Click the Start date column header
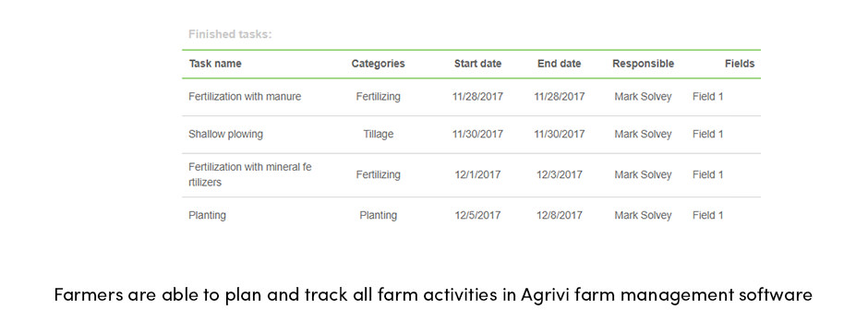Image resolution: width=868 pixels, height=334 pixels. click(x=477, y=64)
